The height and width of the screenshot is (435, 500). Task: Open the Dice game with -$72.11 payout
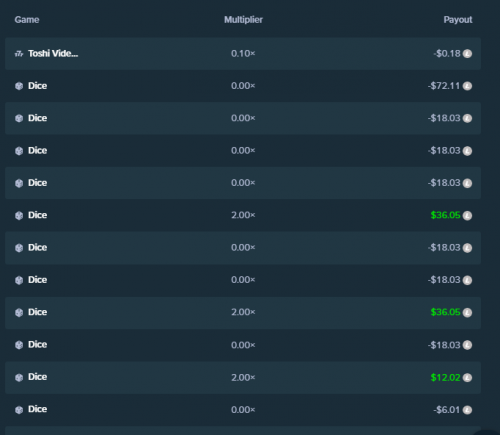coord(37,86)
